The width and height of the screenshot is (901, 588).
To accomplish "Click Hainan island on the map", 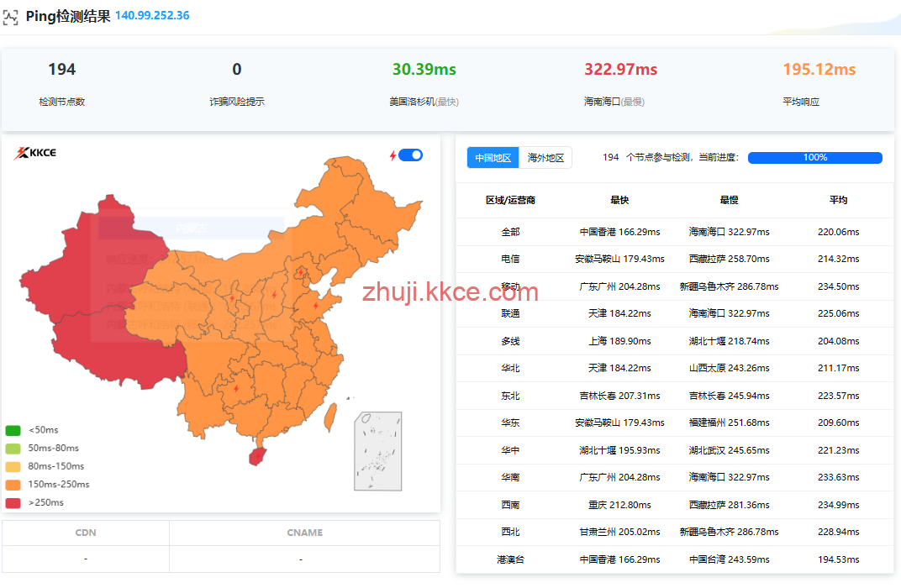I will coord(256,455).
